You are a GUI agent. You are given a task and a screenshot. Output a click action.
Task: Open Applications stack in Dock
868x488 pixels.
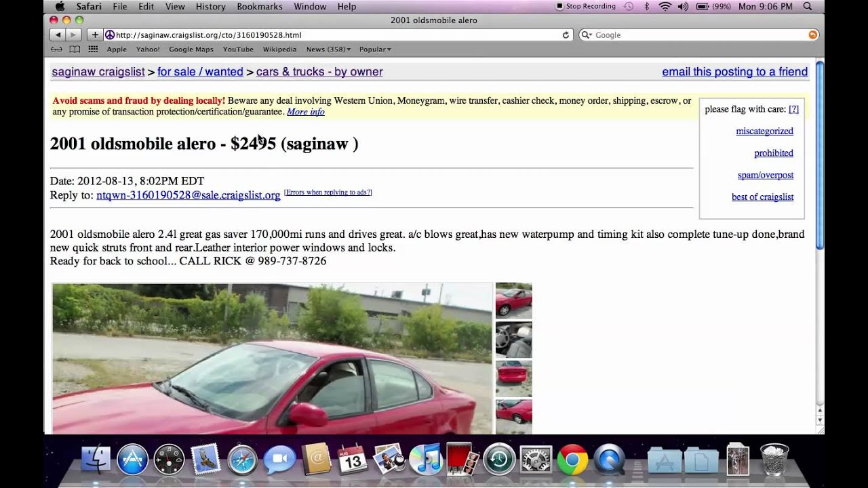665,460
